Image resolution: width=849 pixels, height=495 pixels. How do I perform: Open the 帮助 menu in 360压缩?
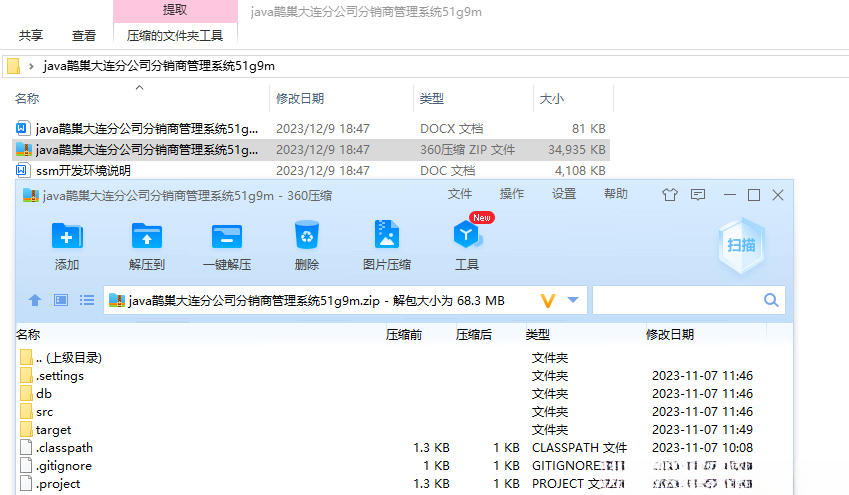click(616, 194)
